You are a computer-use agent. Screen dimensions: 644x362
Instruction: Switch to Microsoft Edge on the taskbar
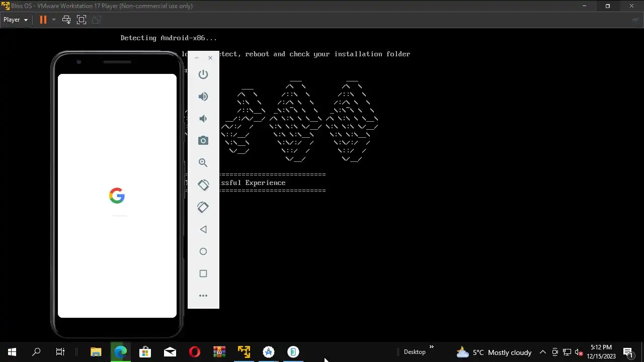point(120,352)
